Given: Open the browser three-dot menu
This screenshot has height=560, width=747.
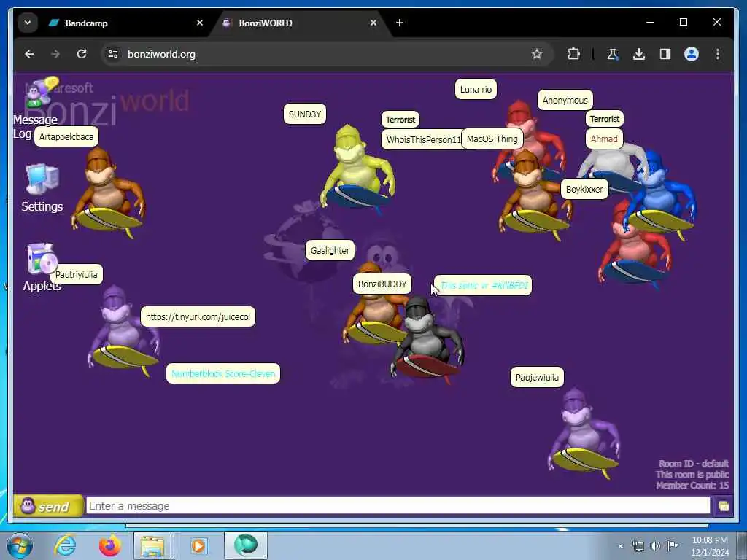Looking at the screenshot, I should (x=718, y=54).
